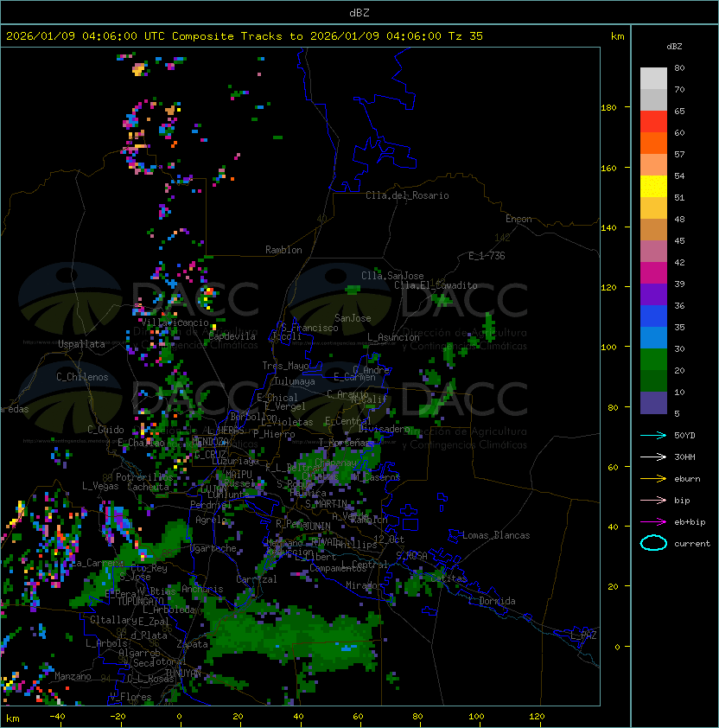Click the 'Lomas_Blancas' map label
The width and height of the screenshot is (719, 728).
(x=496, y=535)
